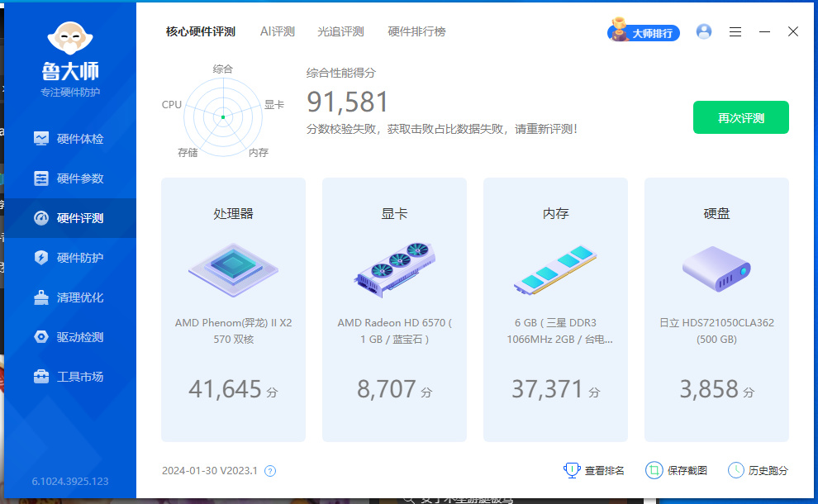
Task: Click the 内存 card heading
Action: click(x=555, y=213)
